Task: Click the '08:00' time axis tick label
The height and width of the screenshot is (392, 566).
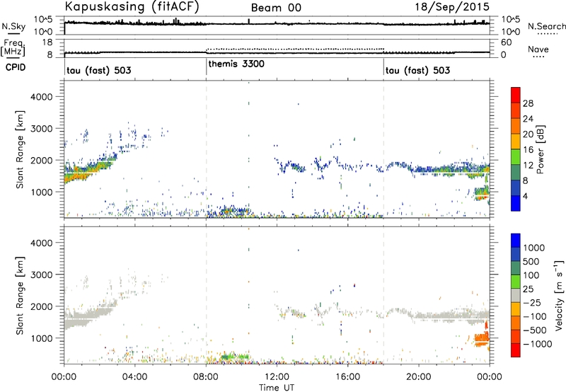Action: (206, 377)
